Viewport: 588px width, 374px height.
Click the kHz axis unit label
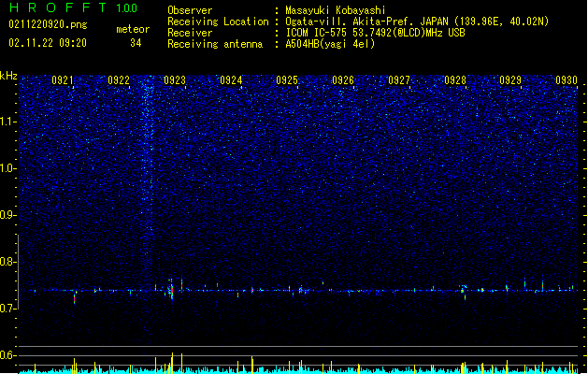click(8, 76)
